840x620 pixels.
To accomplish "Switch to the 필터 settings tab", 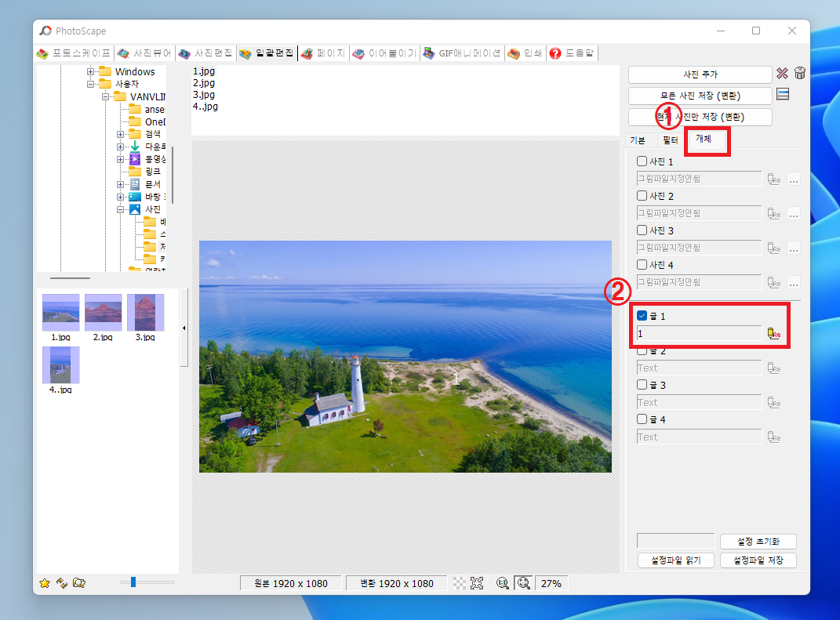I will click(670, 140).
